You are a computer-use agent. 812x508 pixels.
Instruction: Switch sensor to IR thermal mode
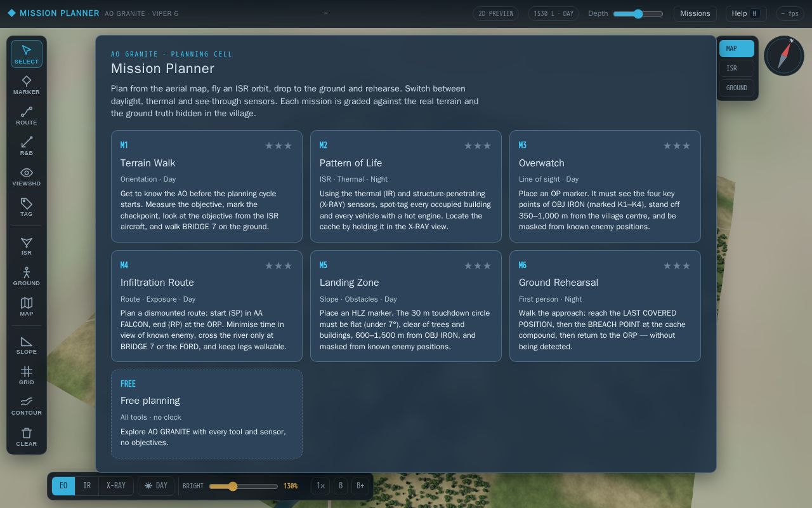tap(87, 486)
